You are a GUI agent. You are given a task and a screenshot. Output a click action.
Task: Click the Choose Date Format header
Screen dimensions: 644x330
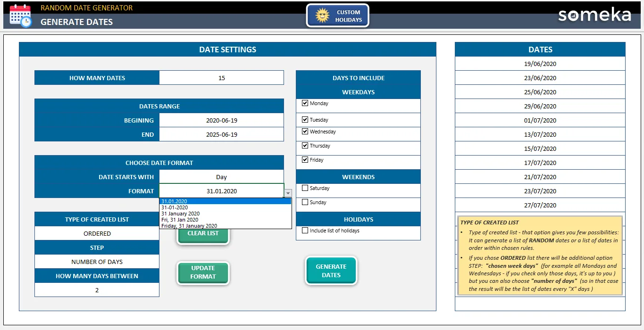click(x=159, y=163)
